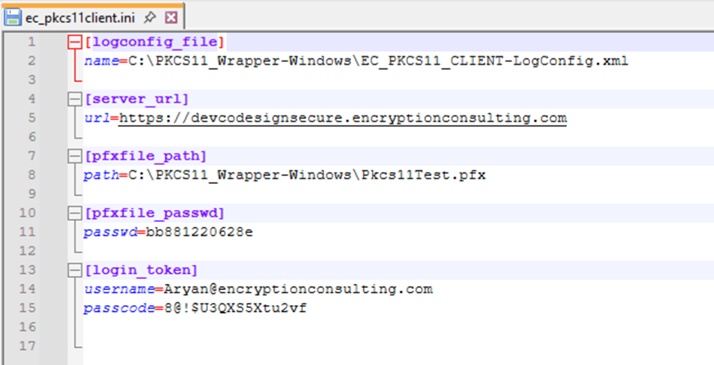Image resolution: width=714 pixels, height=365 pixels.
Task: Click the 'username' key on line 14
Action: pos(119,289)
